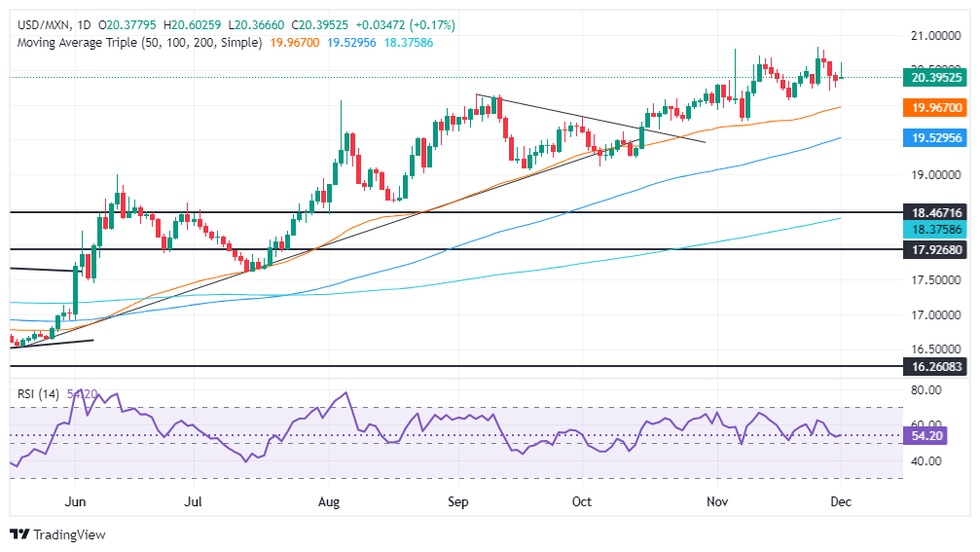Click the Dec label on time axis
This screenshot has width=980, height=552.
click(x=841, y=502)
